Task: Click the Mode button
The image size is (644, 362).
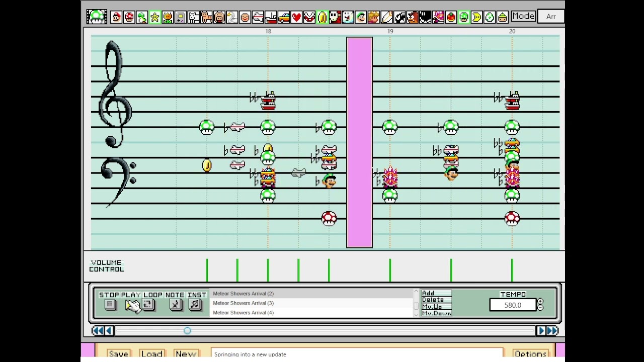Action: 523,16
